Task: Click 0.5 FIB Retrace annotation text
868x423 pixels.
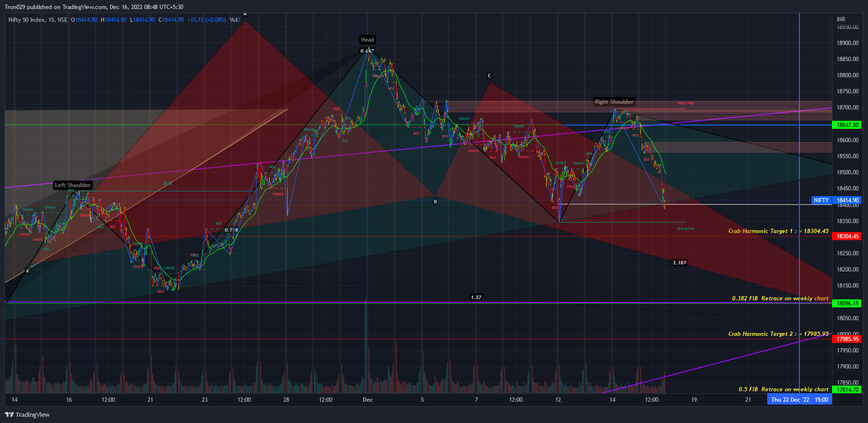Action: [x=784, y=389]
